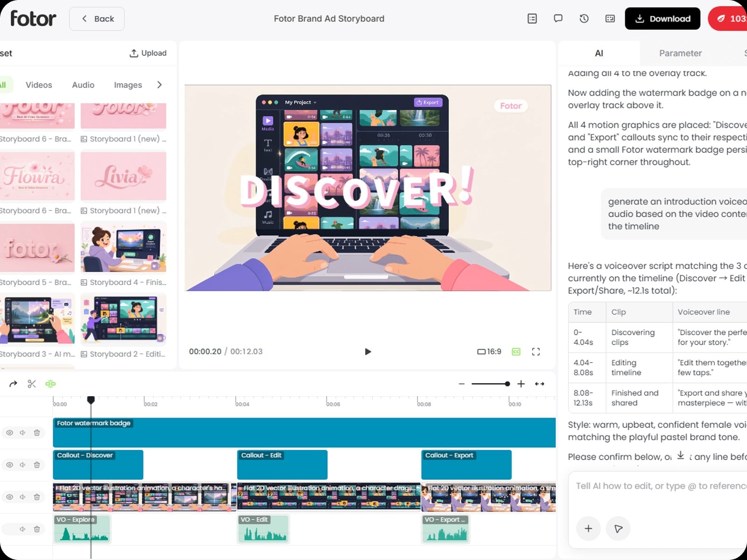Switch to the Audio asset tab
This screenshot has height=560, width=747.
point(83,85)
